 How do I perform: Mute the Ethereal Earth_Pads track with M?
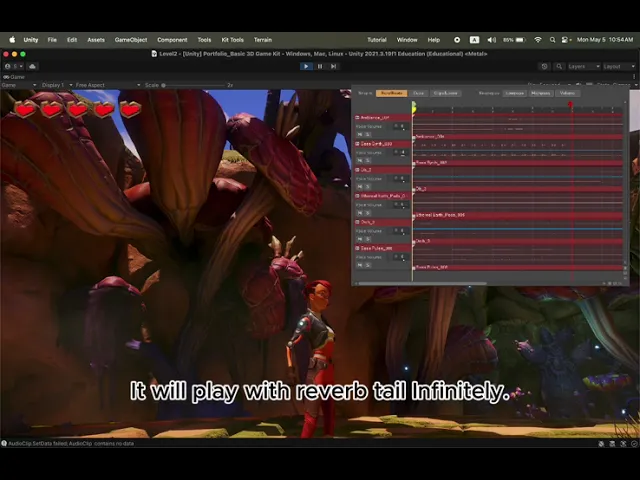(x=360, y=213)
